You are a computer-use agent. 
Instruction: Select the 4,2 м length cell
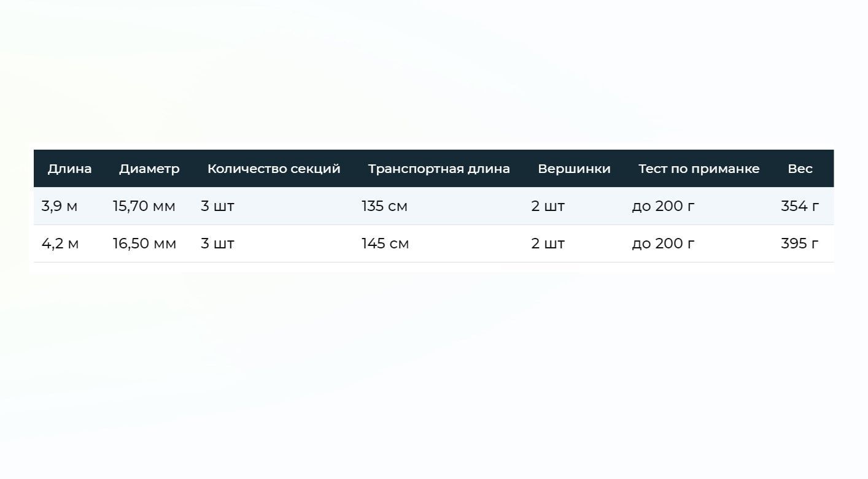60,243
